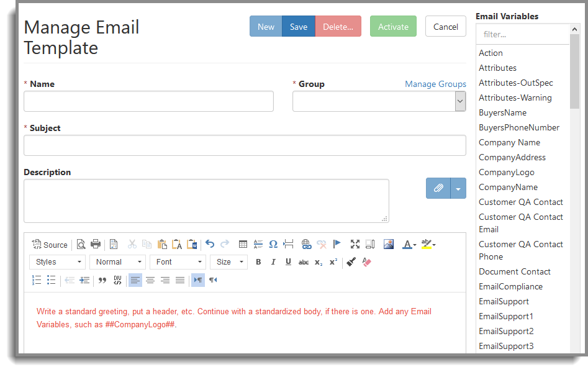Create a DIV container

click(117, 279)
